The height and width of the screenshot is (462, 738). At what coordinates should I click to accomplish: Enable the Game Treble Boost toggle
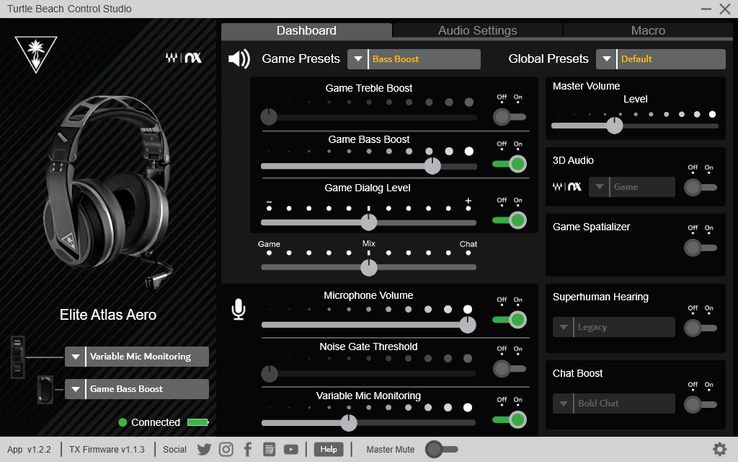509,117
